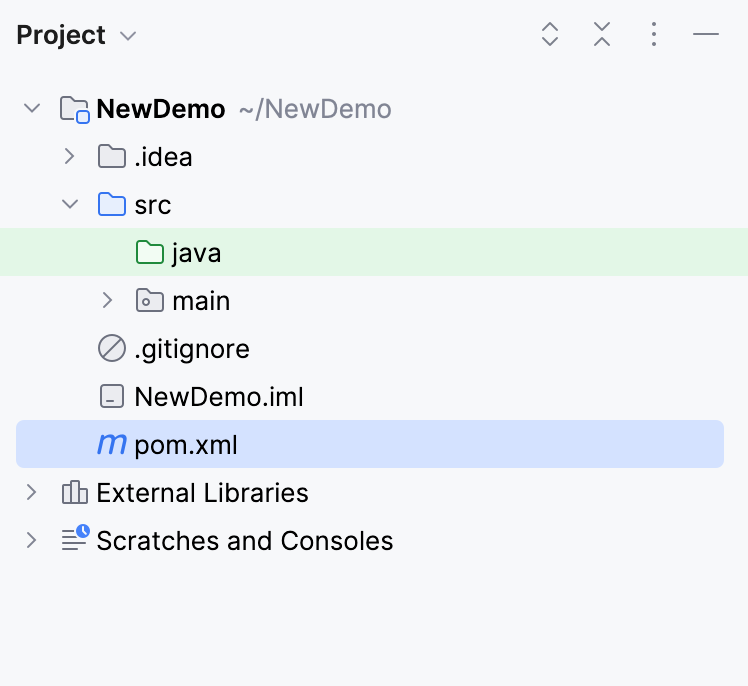748x686 pixels.
Task: Click the Maven icon beside pom.xml
Action: click(111, 445)
